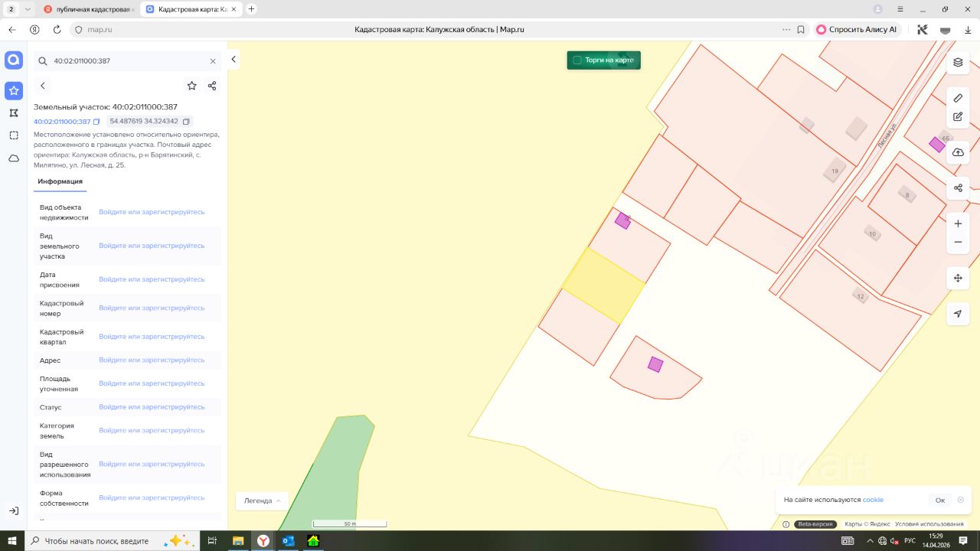Open the cloud upload tool on map

click(958, 152)
